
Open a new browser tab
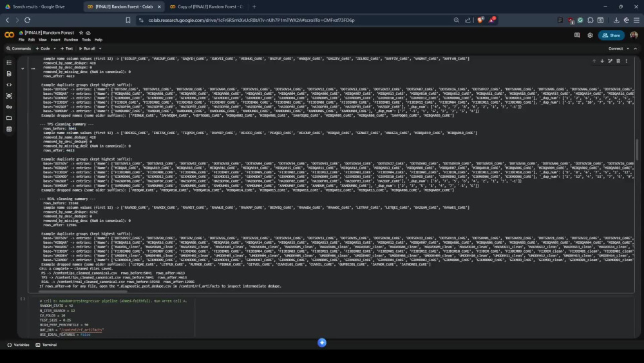click(254, 6)
